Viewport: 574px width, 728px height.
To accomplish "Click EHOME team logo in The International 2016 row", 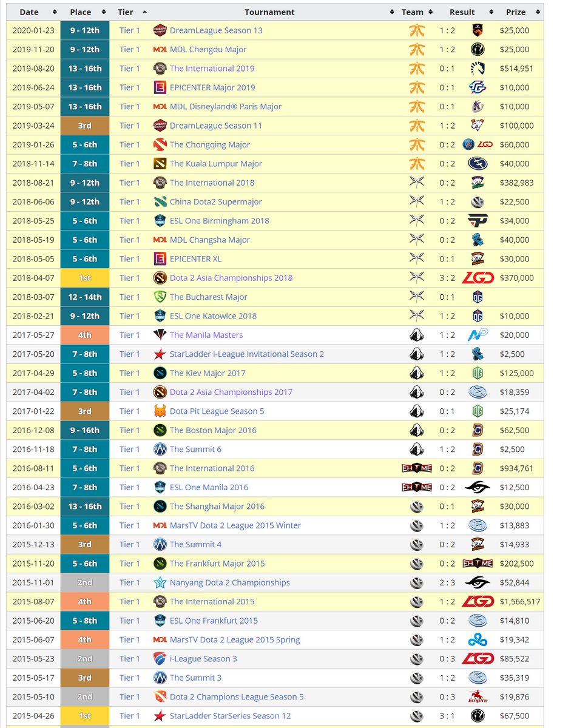I will click(417, 468).
